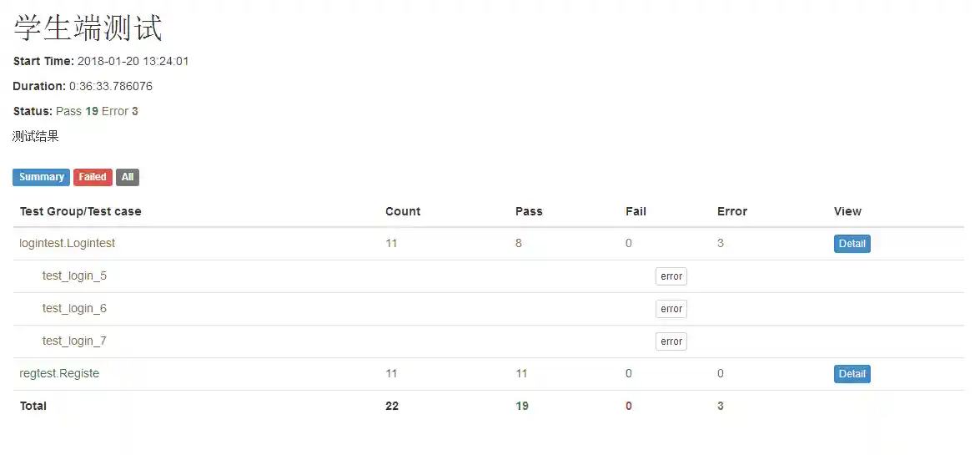980x455 pixels.
Task: Select the regtest.Registe group name
Action: tap(59, 374)
